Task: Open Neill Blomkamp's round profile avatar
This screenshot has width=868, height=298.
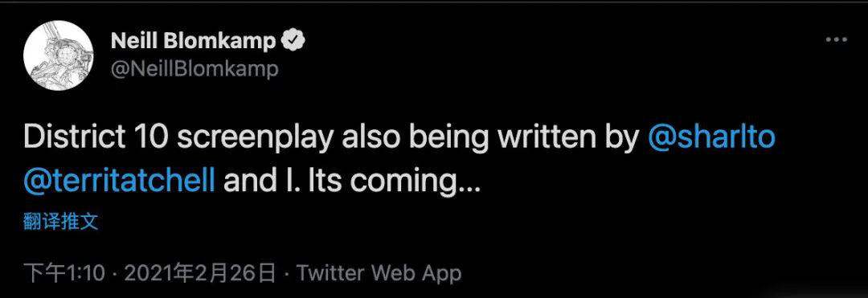Action: tap(58, 55)
